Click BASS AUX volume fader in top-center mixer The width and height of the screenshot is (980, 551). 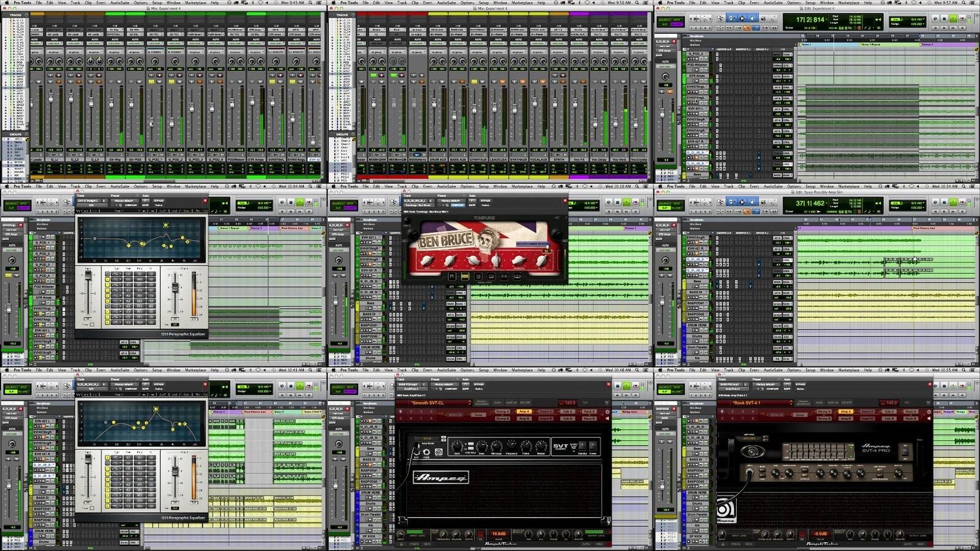(454, 116)
